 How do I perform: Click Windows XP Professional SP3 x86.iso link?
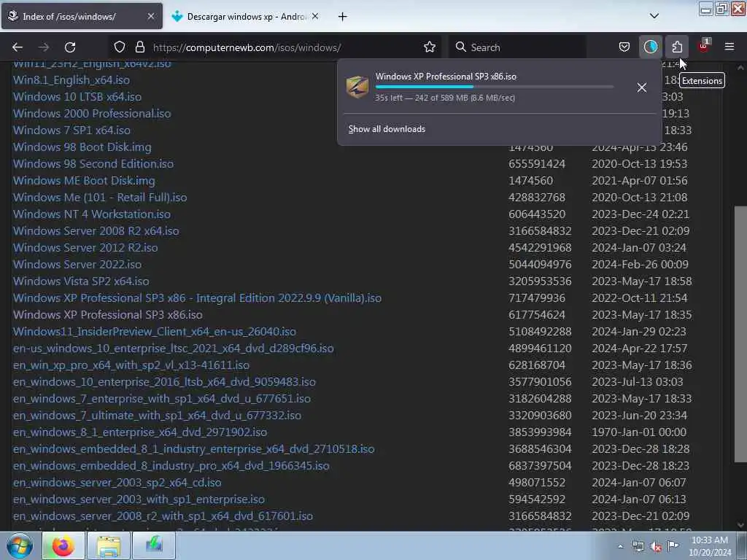[x=108, y=315]
